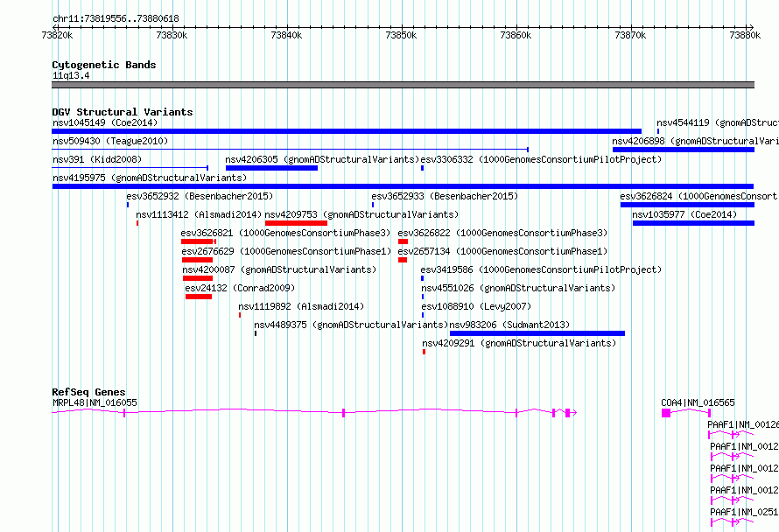Viewport: 779px width, 532px height.
Task: Open the nsv391 (Kidd2008) variant label
Action: 97,159
